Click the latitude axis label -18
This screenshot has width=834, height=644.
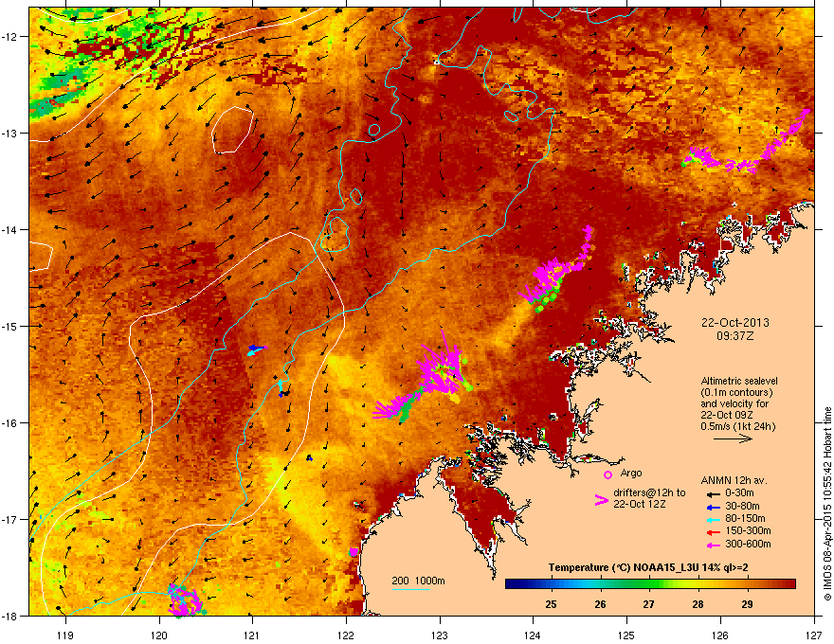pos(9,616)
